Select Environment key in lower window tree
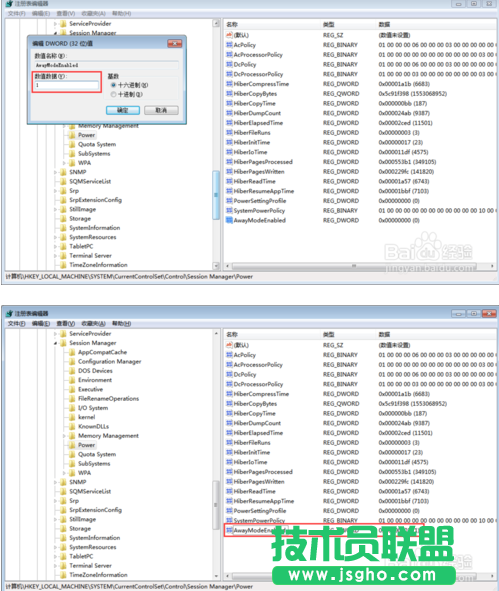499x591 pixels. click(x=95, y=380)
